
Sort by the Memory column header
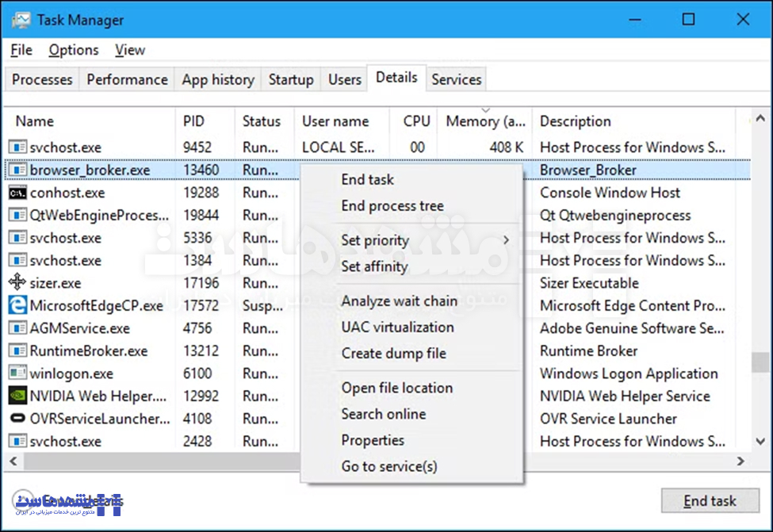click(x=485, y=121)
